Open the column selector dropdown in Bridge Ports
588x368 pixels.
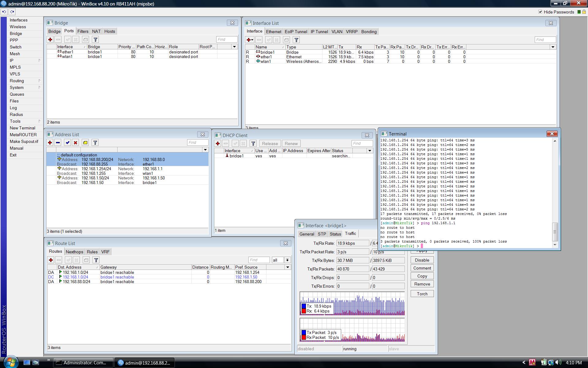(234, 47)
